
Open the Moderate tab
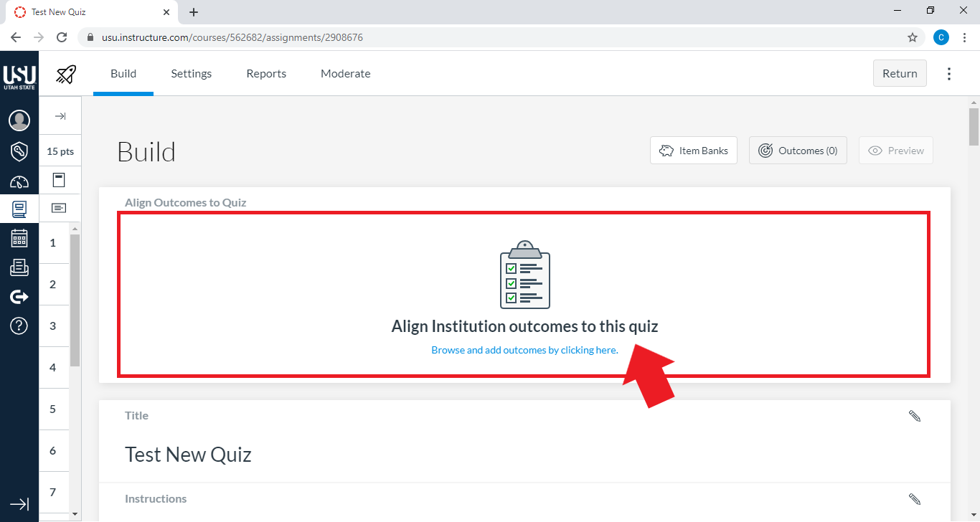(345, 73)
